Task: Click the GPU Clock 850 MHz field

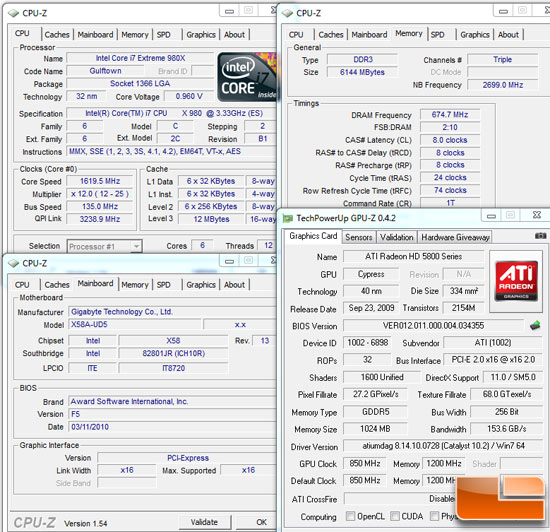Action: [365, 464]
